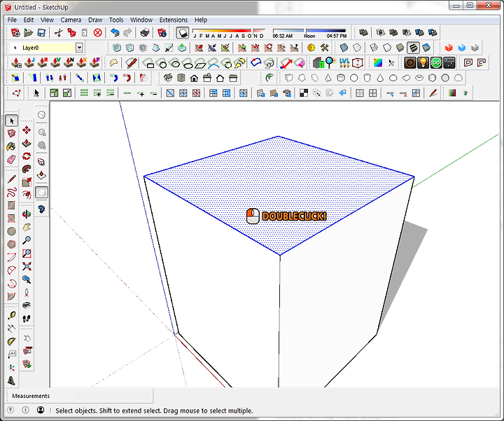Toggle shadows display button

182,32
